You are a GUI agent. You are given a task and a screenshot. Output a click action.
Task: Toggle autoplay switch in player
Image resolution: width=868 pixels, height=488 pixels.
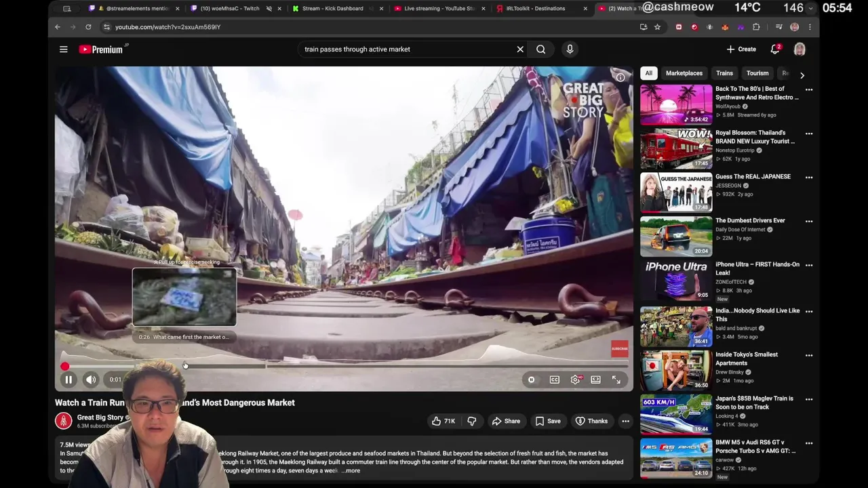pos(532,380)
